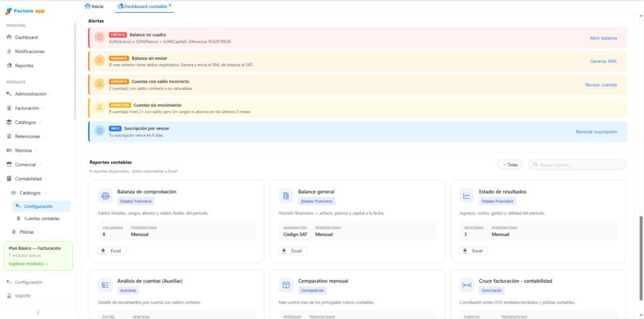Click the warning icon for Cuentas con saldo incorrecto

point(99,84)
